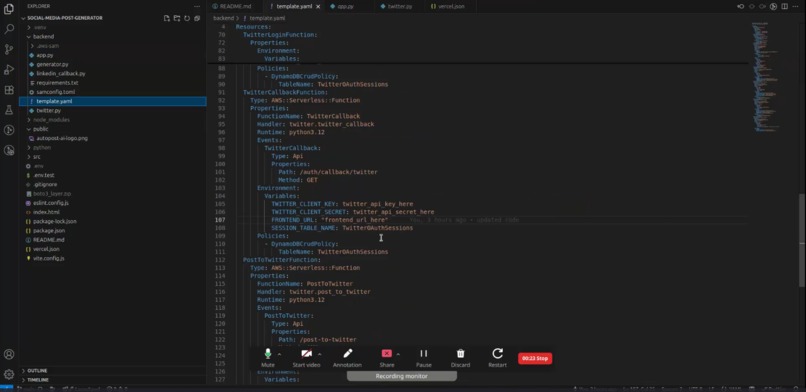Switch to the vercel.json tab
Screen dimensions: 806x392
pos(451,6)
